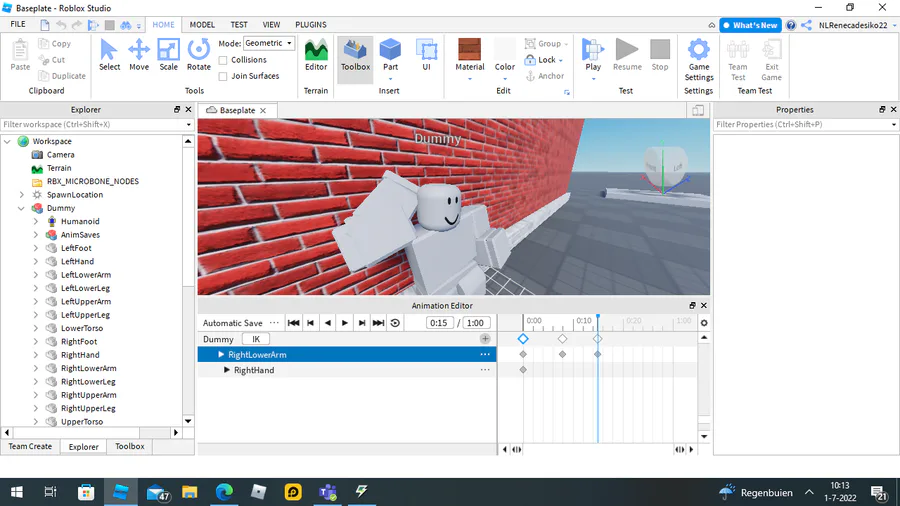The width and height of the screenshot is (900, 506).
Task: Collapse the Dummy model in Explorer
Action: [x=21, y=208]
